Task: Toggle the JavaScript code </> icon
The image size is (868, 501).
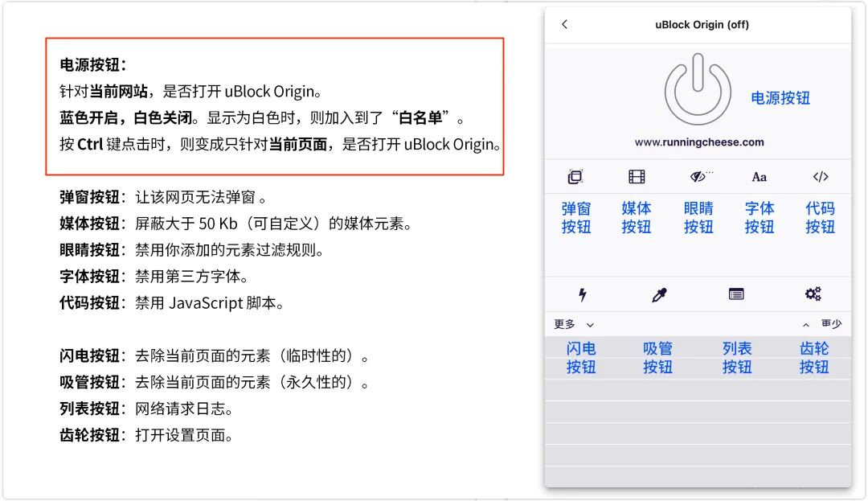Action: (x=821, y=177)
